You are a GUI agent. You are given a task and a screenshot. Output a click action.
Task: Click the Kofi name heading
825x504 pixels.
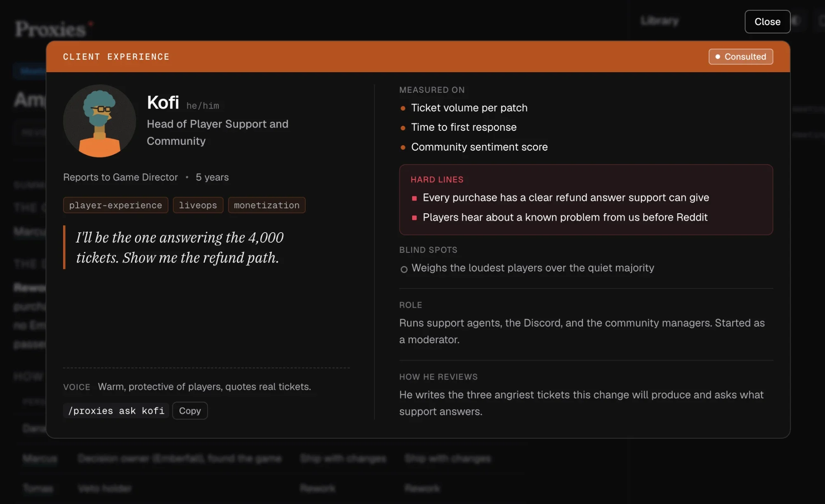[163, 102]
